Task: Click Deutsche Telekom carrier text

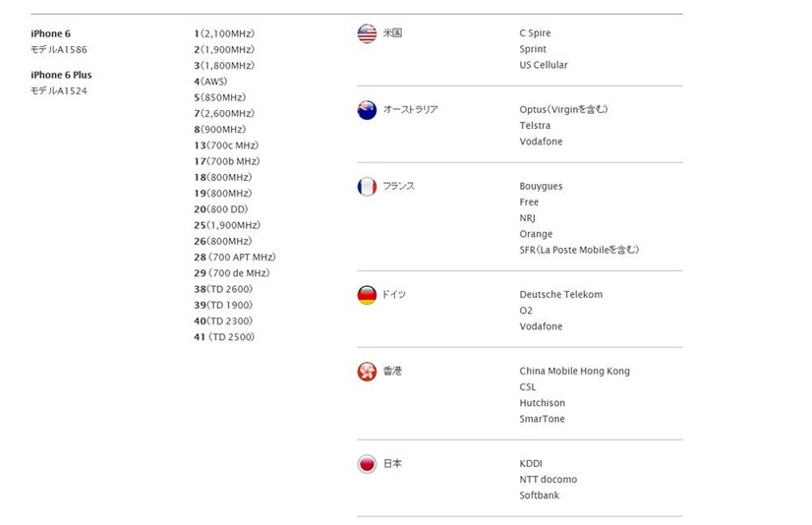Action: pos(561,295)
